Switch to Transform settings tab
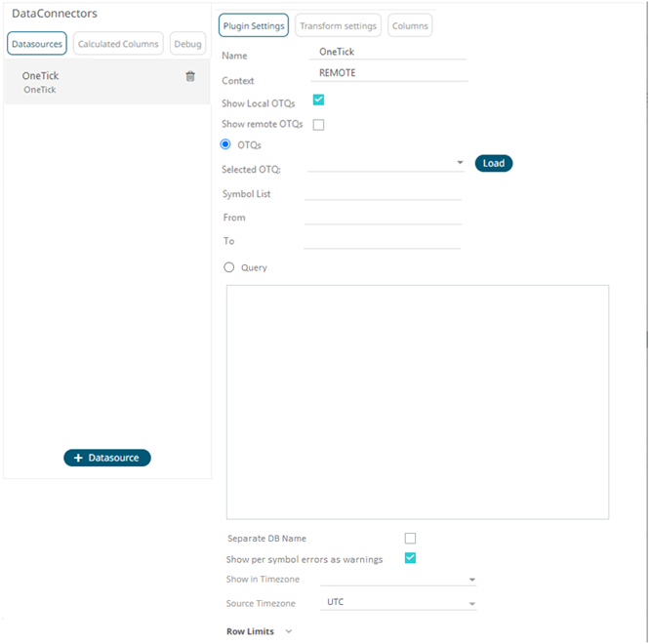The width and height of the screenshot is (650, 644). [338, 25]
